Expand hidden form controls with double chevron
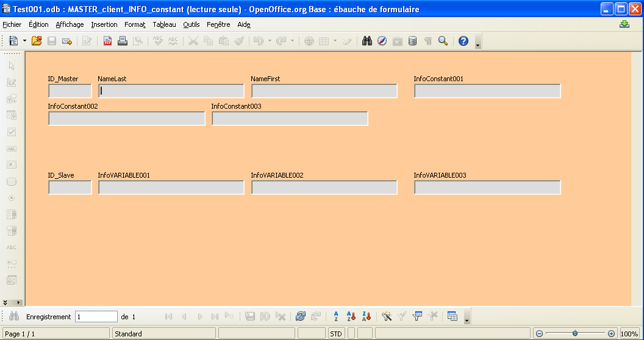Viewport: 644px width, 340px height. 6,302
